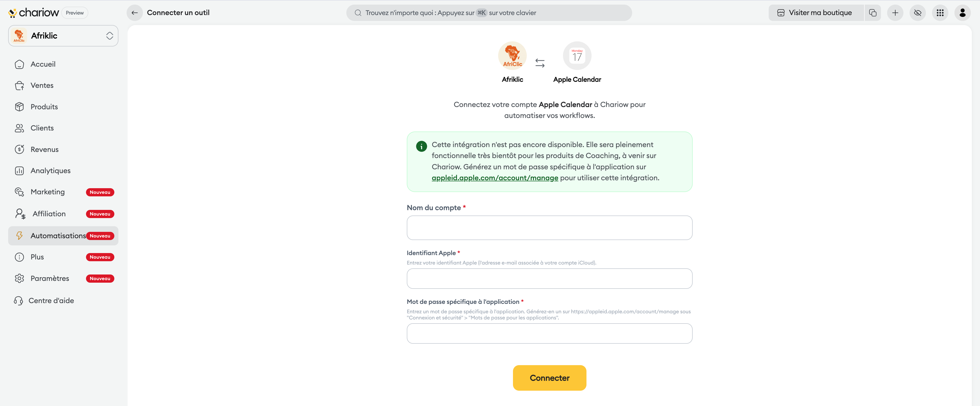Toggle the crossed-eye visibility icon
Image resolution: width=980 pixels, height=406 pixels.
[918, 13]
